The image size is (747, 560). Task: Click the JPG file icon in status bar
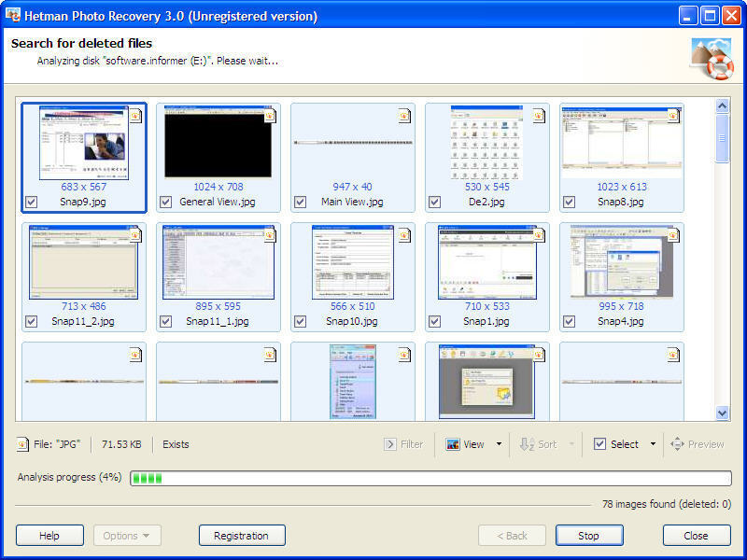click(x=21, y=444)
